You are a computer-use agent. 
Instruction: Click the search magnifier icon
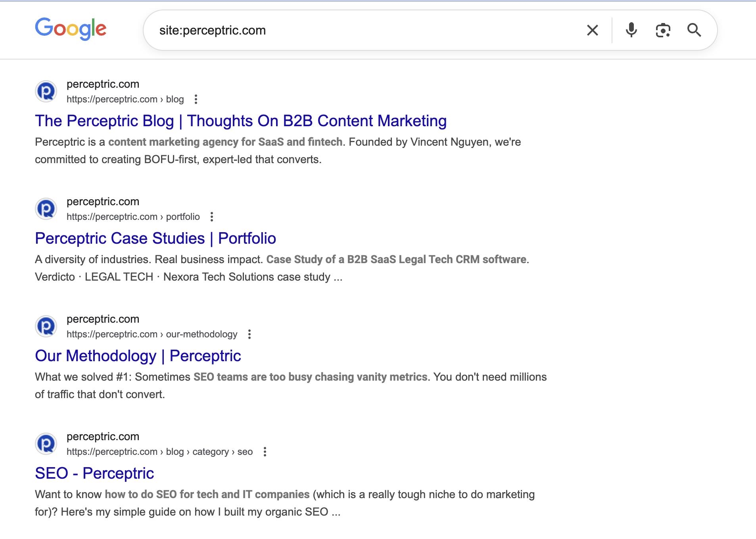pyautogui.click(x=695, y=30)
